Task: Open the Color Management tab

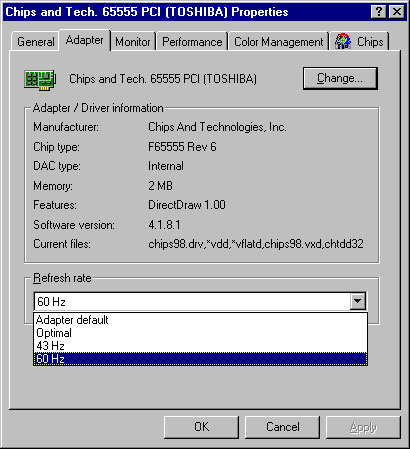Action: point(279,42)
